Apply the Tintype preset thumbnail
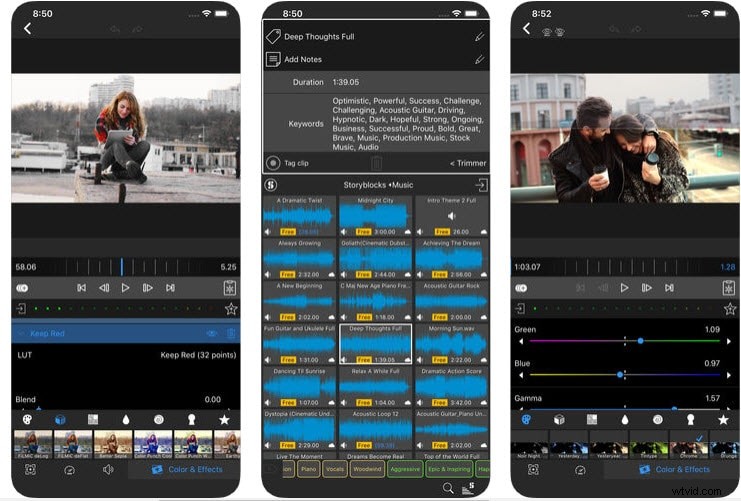 (x=648, y=445)
